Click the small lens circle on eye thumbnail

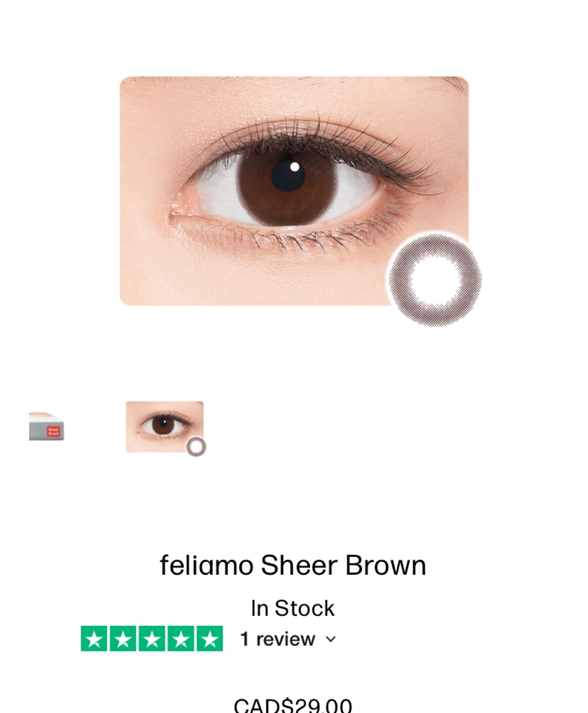(x=196, y=447)
